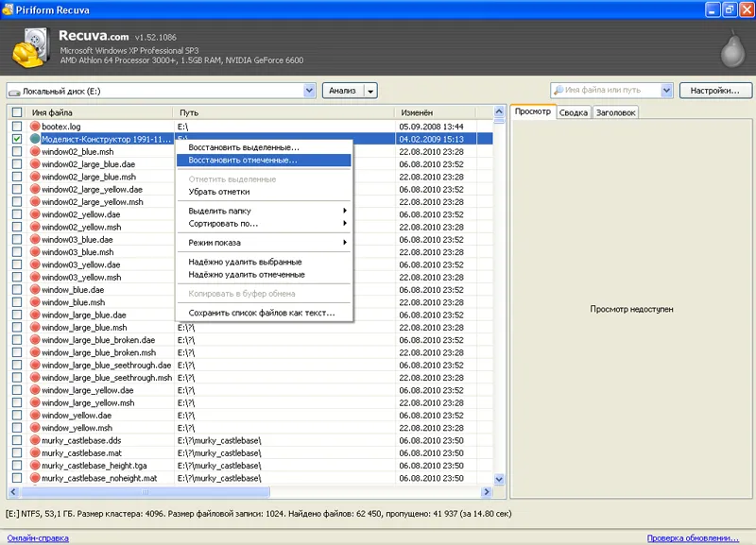Expand the Сортировать по submenu
This screenshot has height=545, width=756.
264,224
